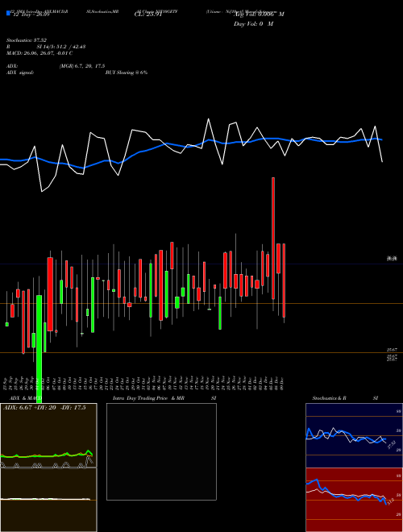Click the tallest red candlestick in the price chart
The image size is (403, 532).
pos(273,238)
